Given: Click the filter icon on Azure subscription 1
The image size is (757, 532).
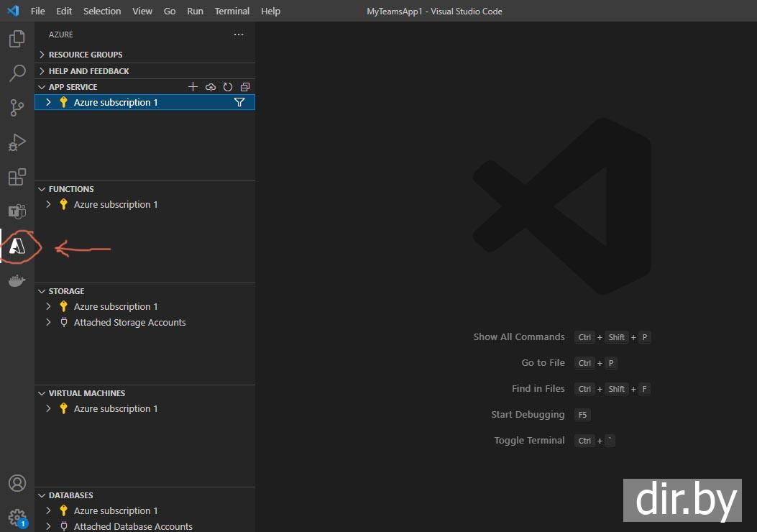Looking at the screenshot, I should click(x=239, y=102).
